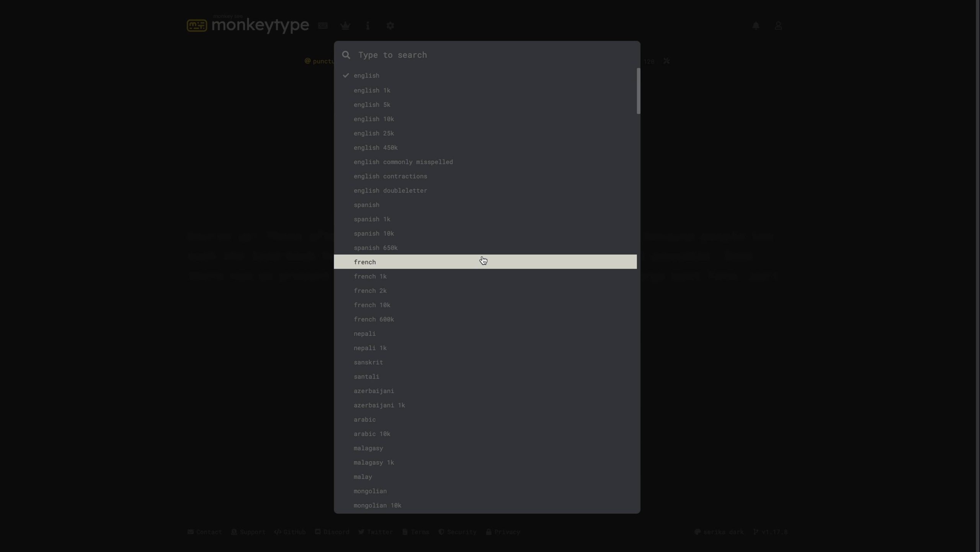980x552 pixels.
Task: Open the keyboard typing test icon
Action: [x=323, y=26]
